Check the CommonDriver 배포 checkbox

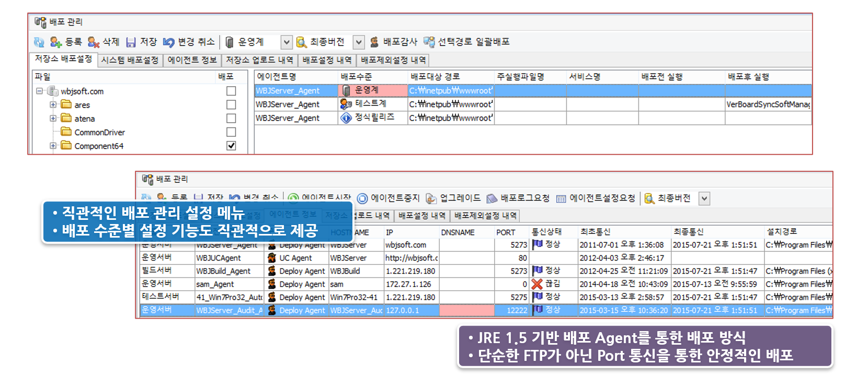click(x=231, y=132)
